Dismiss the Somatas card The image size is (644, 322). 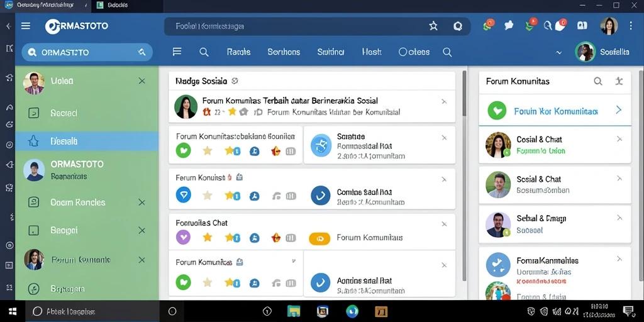pos(444,138)
